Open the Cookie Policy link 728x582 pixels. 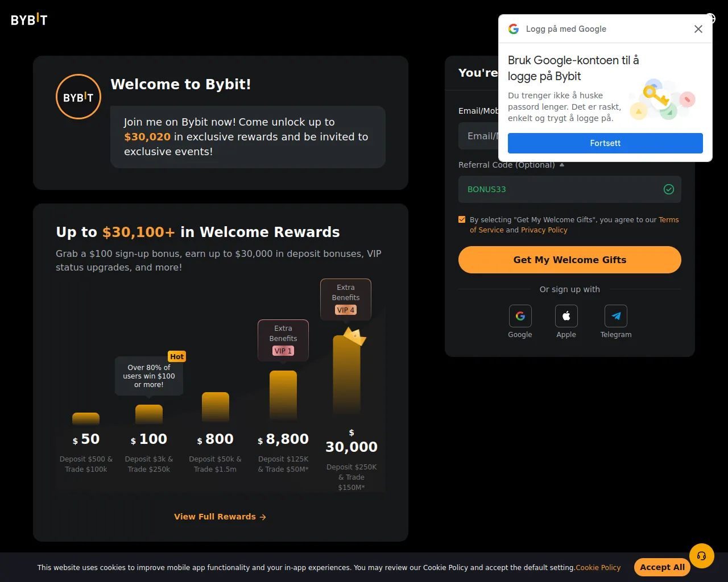coord(598,568)
